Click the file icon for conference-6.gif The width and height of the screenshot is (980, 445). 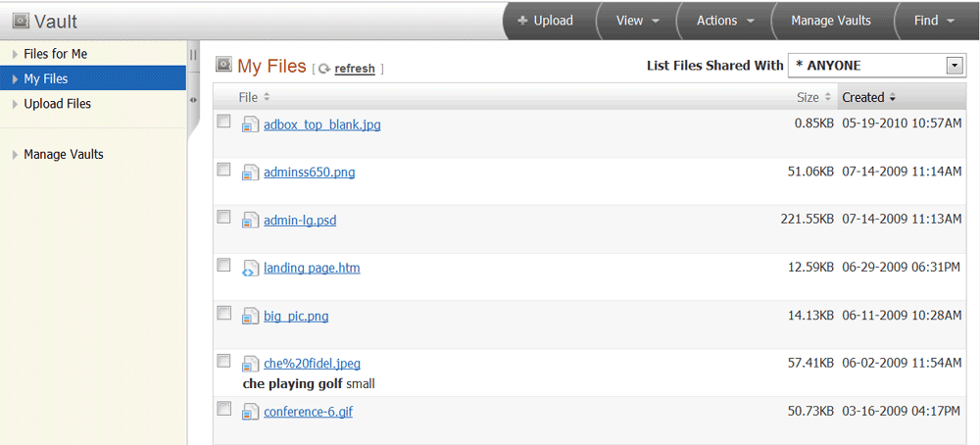[250, 412]
